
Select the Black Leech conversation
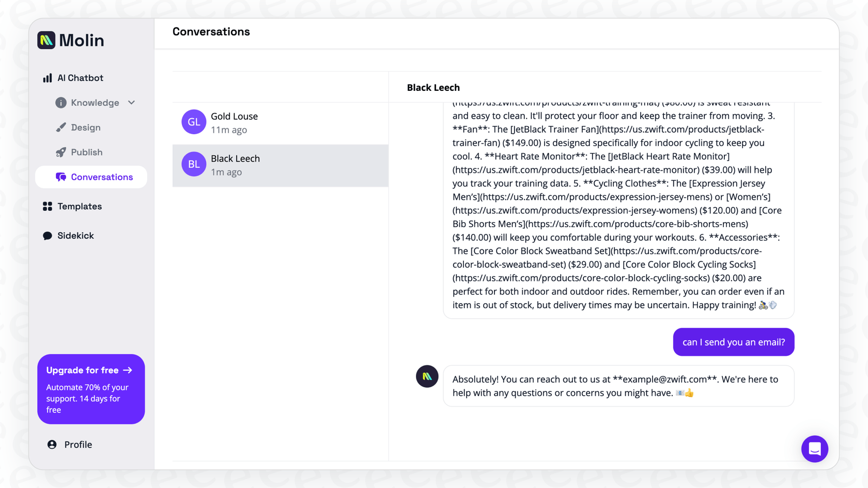280,165
